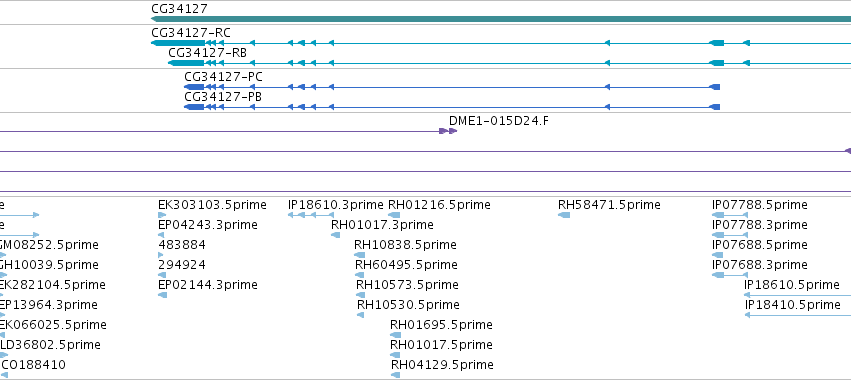This screenshot has width=851, height=380.
Task: Select the IP18410.5prime EST line
Action: pyautogui.click(x=798, y=315)
